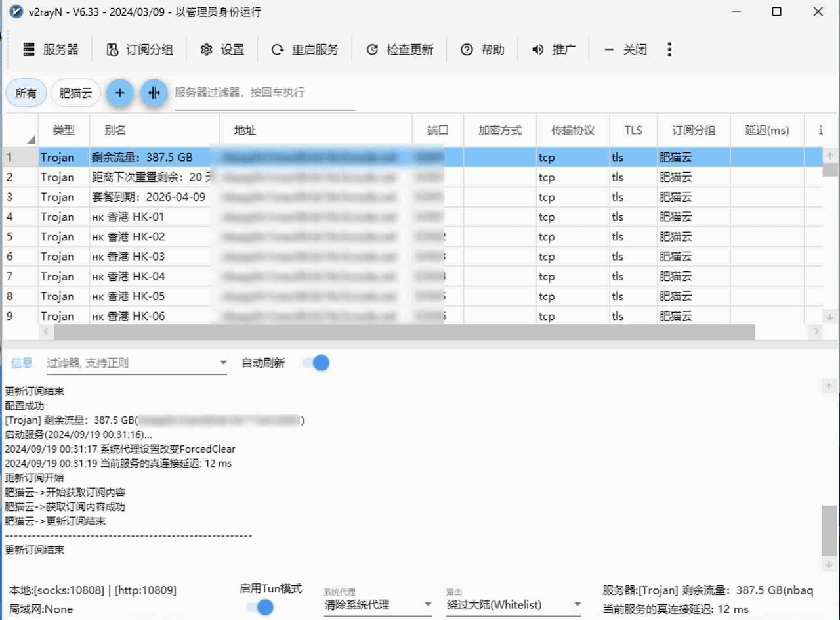This screenshot has width=840, height=620.
Task: Open the 设置 settings menu
Action: click(x=222, y=49)
